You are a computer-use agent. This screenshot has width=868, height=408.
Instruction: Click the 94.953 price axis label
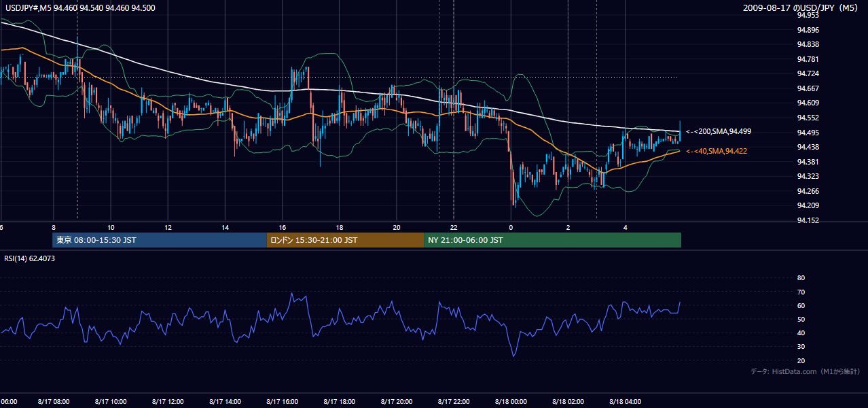[808, 15]
